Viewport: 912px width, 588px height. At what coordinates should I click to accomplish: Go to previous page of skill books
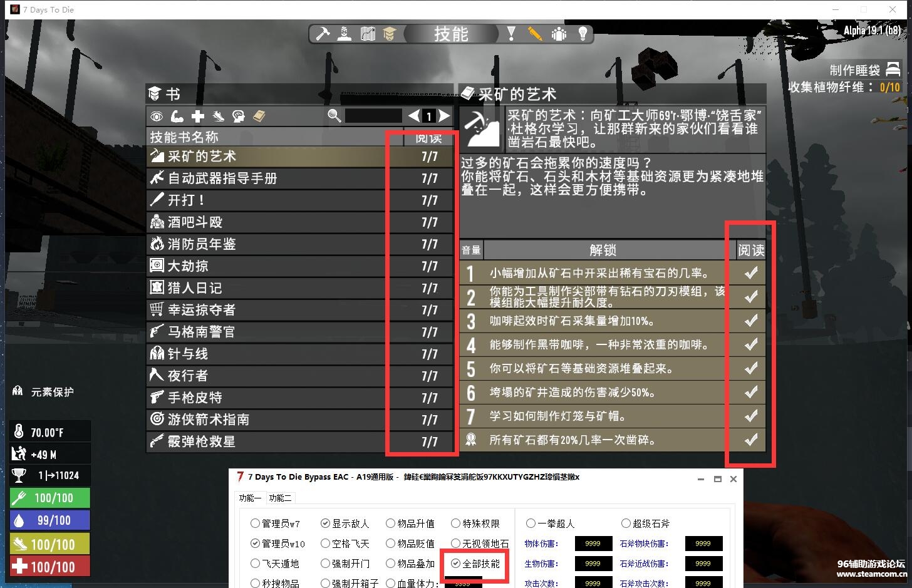click(x=414, y=116)
